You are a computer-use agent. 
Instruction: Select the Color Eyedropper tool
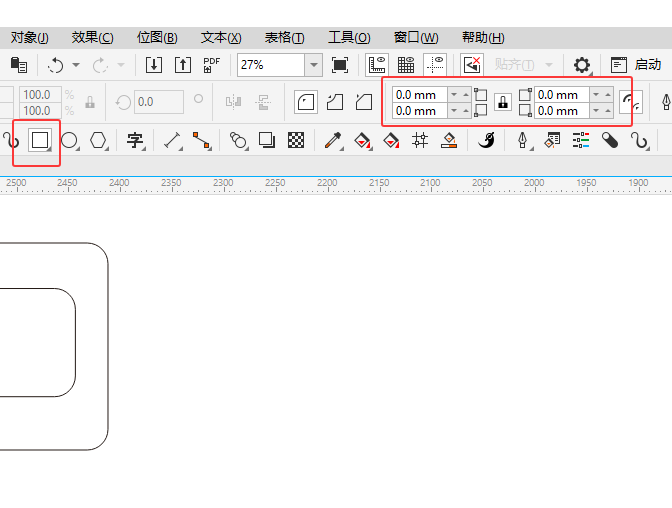tap(333, 140)
